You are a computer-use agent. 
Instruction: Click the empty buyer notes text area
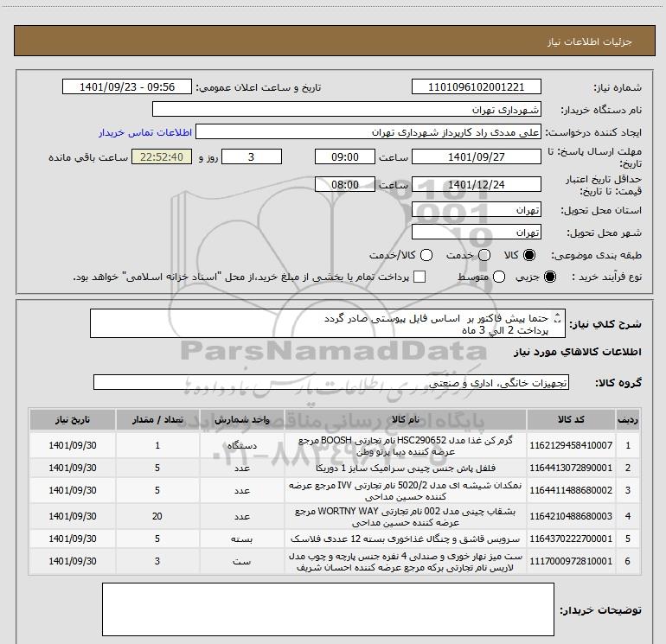(328, 609)
